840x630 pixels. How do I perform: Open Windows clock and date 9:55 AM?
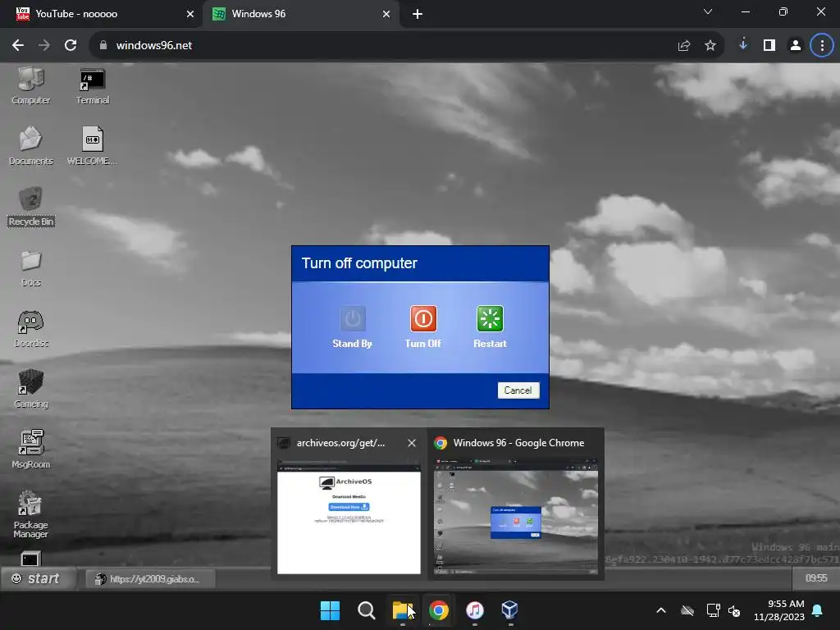click(779, 610)
